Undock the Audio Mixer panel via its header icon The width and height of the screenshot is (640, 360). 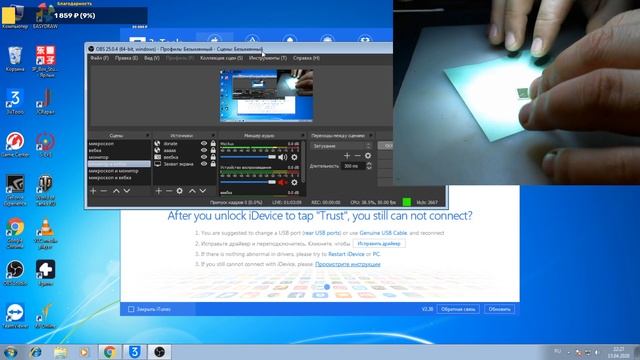[x=302, y=135]
